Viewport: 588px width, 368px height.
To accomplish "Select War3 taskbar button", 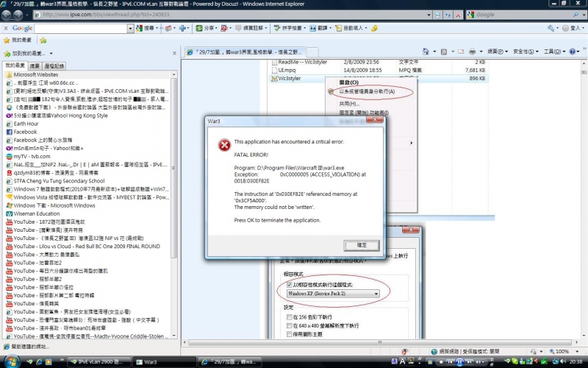I will [146, 362].
